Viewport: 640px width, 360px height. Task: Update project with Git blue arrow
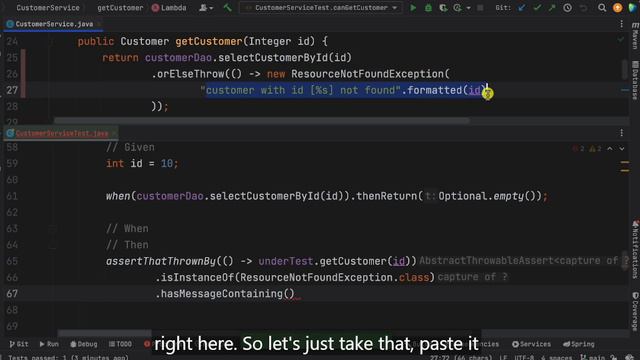521,8
